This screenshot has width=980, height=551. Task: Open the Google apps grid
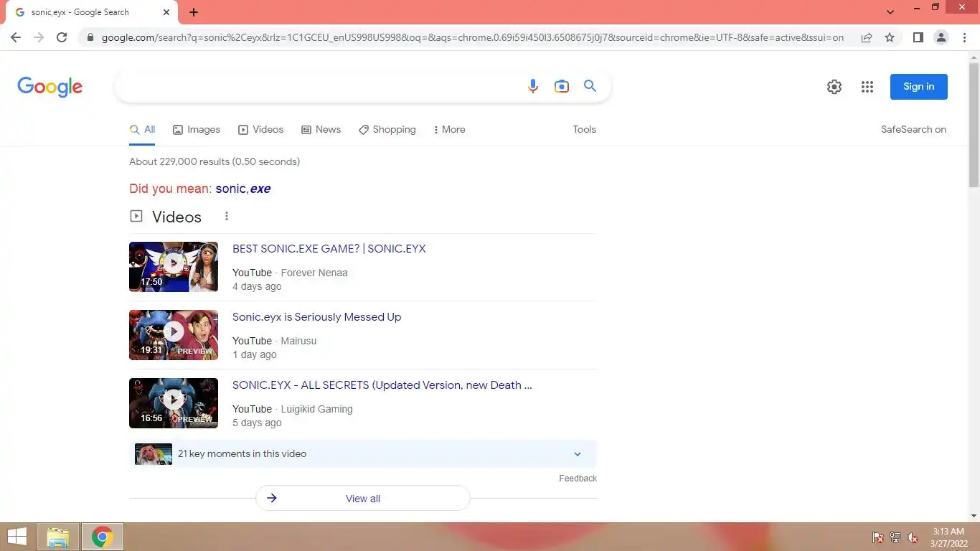click(x=867, y=87)
